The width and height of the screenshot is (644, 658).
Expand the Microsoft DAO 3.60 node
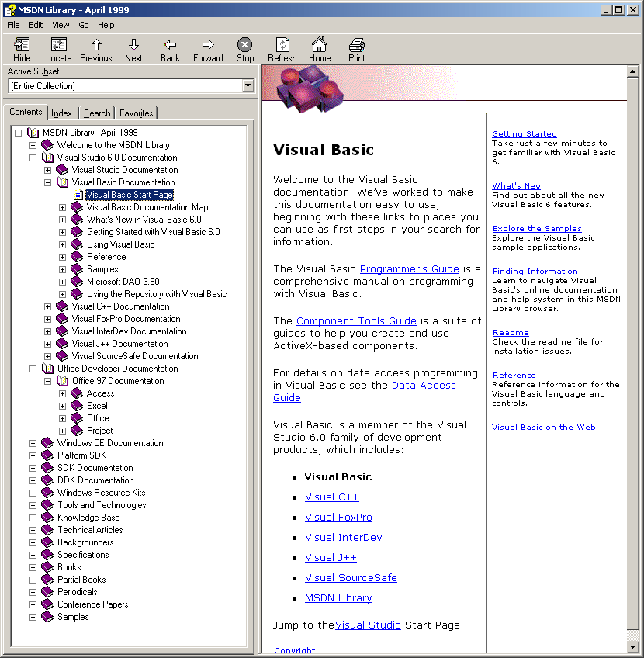63,282
